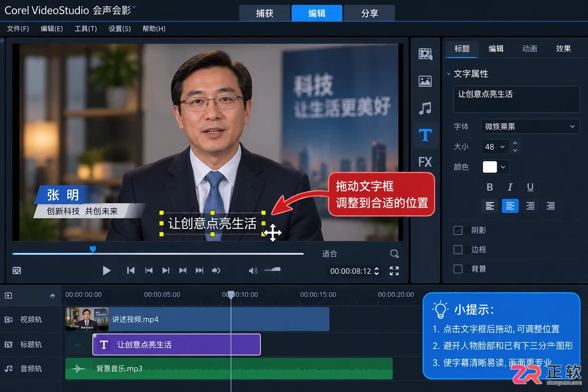Enlarge the preview to full screen
The width and height of the screenshot is (588, 392).
pos(394,271)
